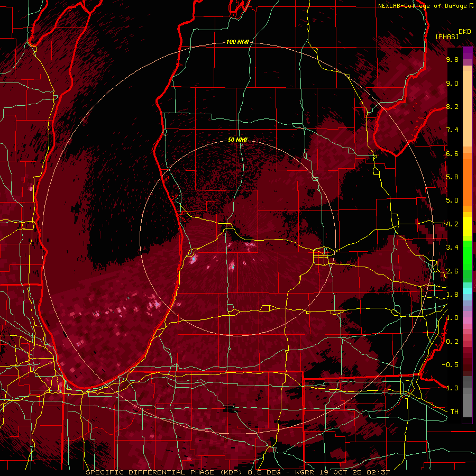Click the 1.8 scale value
The width and height of the screenshot is (476, 476).
click(452, 295)
